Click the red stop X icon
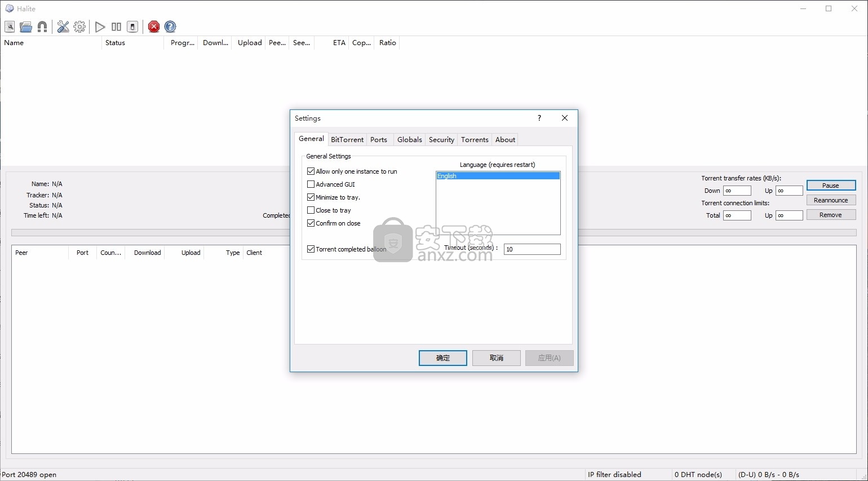This screenshot has height=481, width=868. (154, 27)
